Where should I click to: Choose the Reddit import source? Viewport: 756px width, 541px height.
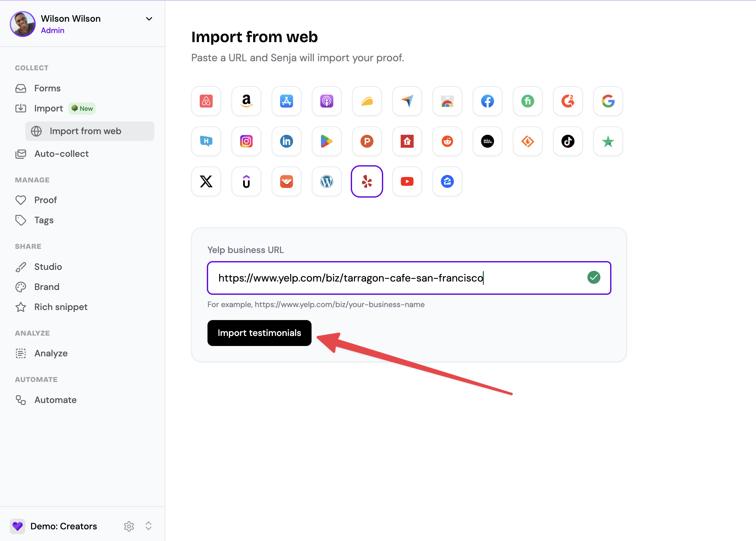pyautogui.click(x=447, y=141)
